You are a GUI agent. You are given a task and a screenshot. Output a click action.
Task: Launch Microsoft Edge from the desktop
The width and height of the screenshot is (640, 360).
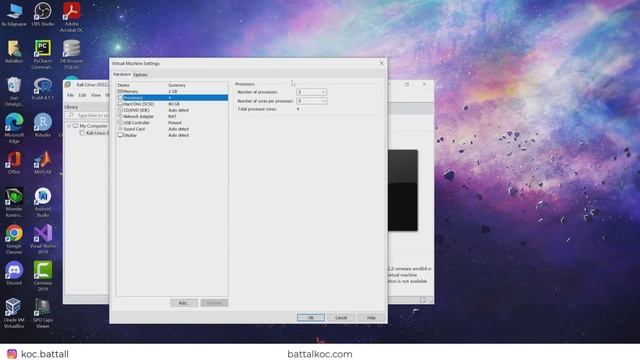(x=14, y=128)
